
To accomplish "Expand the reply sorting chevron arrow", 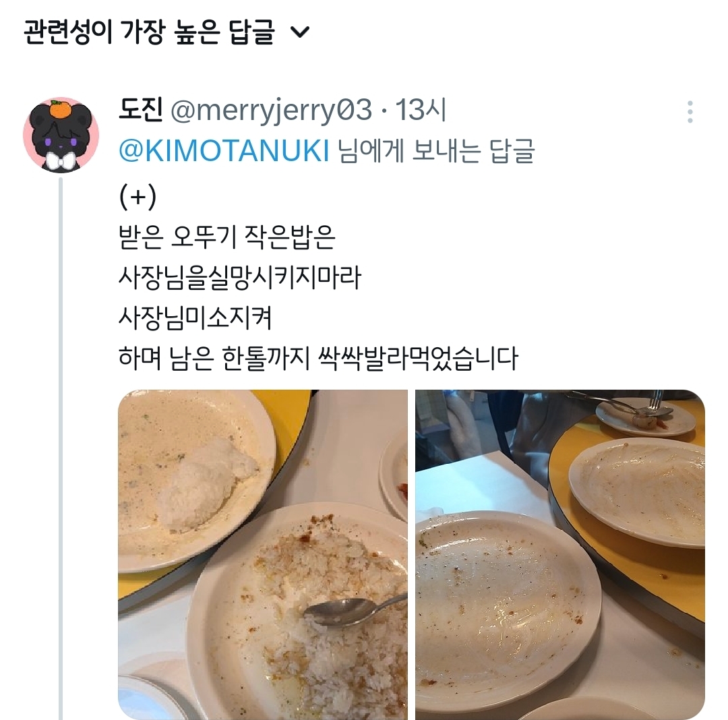I will tap(299, 32).
